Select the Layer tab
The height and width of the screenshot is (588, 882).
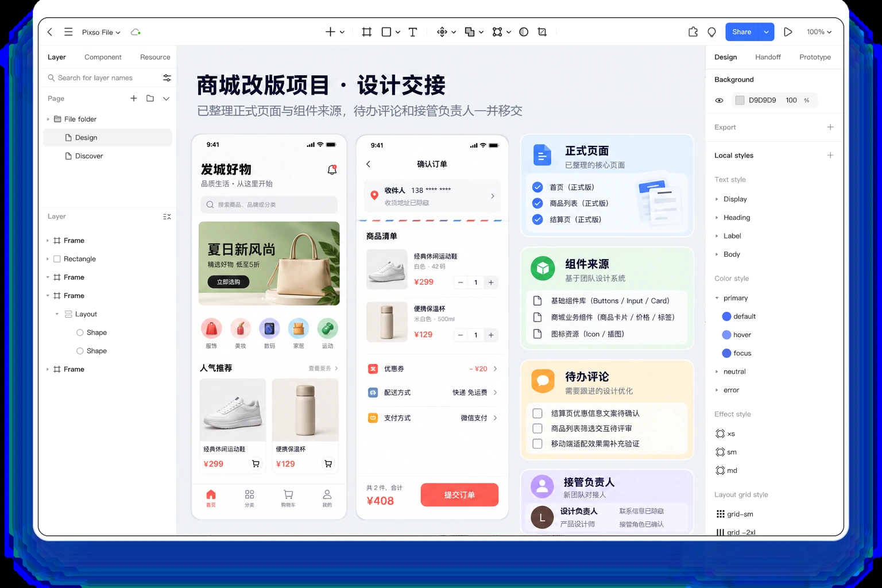[x=57, y=57]
